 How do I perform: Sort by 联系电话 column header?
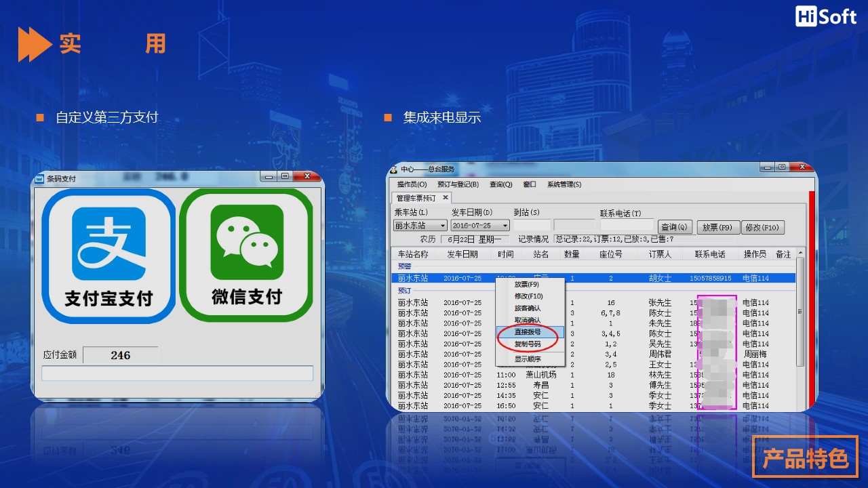tap(710, 254)
